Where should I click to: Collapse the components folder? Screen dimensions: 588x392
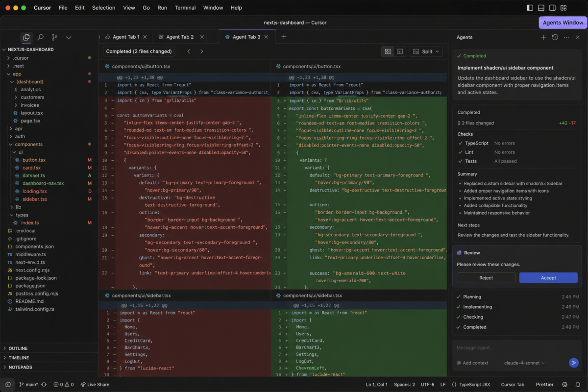28,145
